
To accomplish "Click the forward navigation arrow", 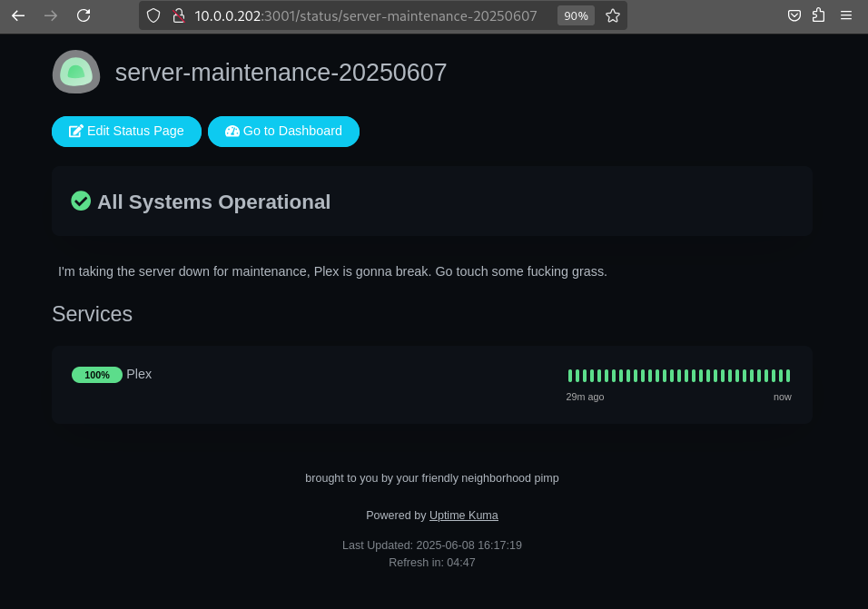I will (x=51, y=15).
